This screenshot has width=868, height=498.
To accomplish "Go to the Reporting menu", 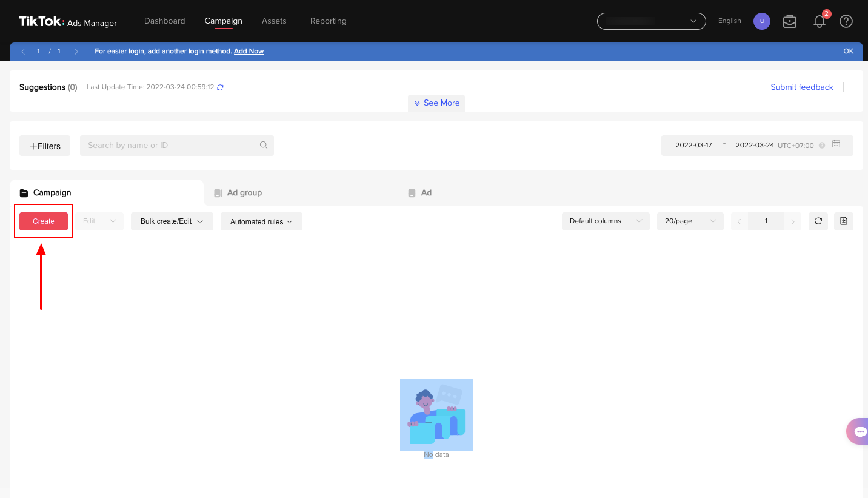I will point(328,21).
